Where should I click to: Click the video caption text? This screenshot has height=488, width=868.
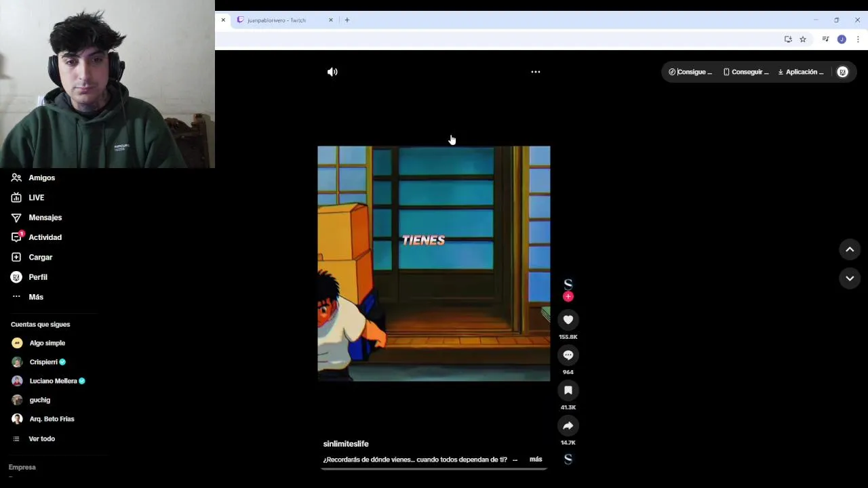[x=415, y=460]
